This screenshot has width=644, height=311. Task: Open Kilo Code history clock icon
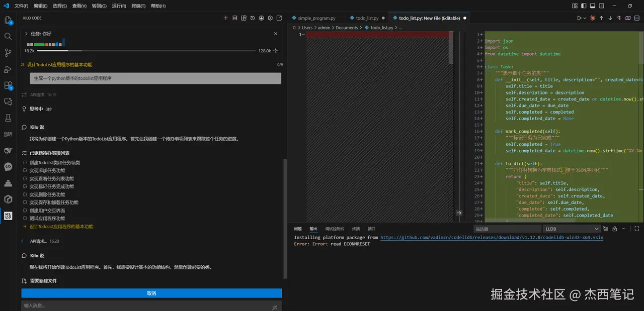pos(253,18)
